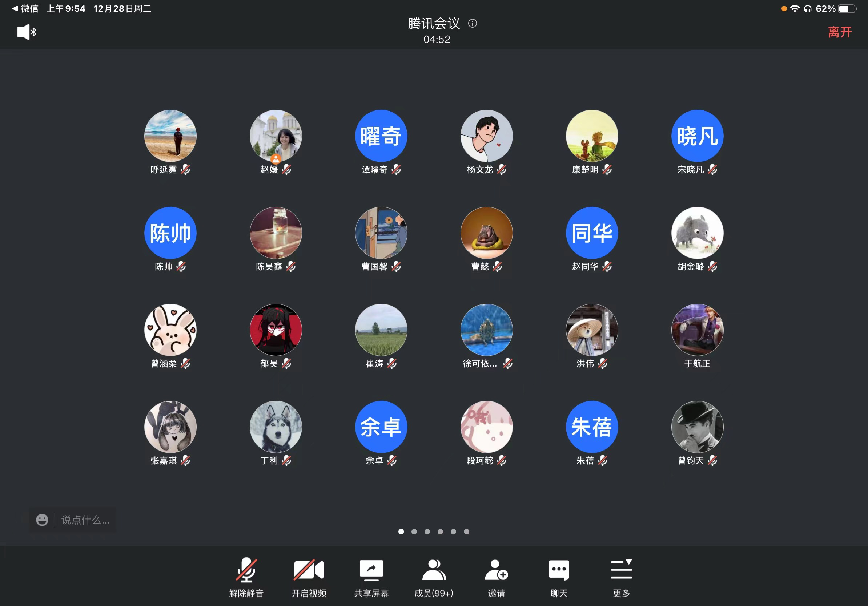This screenshot has width=868, height=606.
Task: Leave the meeting via 离开
Action: [x=839, y=32]
